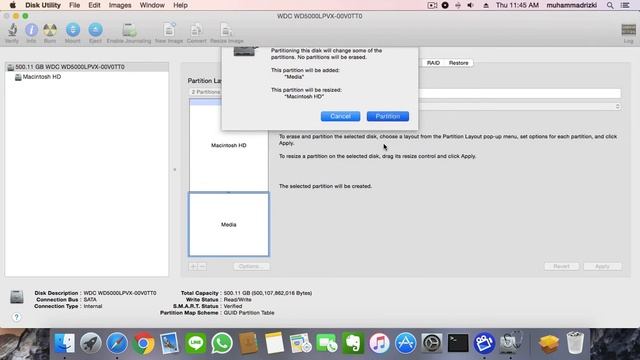Screen dimensions: 640x360
Task: Open Terminal from the Dock
Action: [458, 343]
